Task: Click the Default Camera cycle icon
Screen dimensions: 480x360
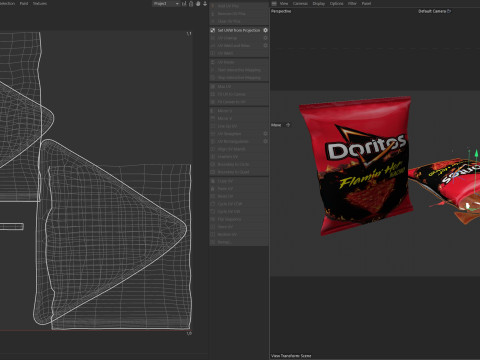Action: [449, 11]
